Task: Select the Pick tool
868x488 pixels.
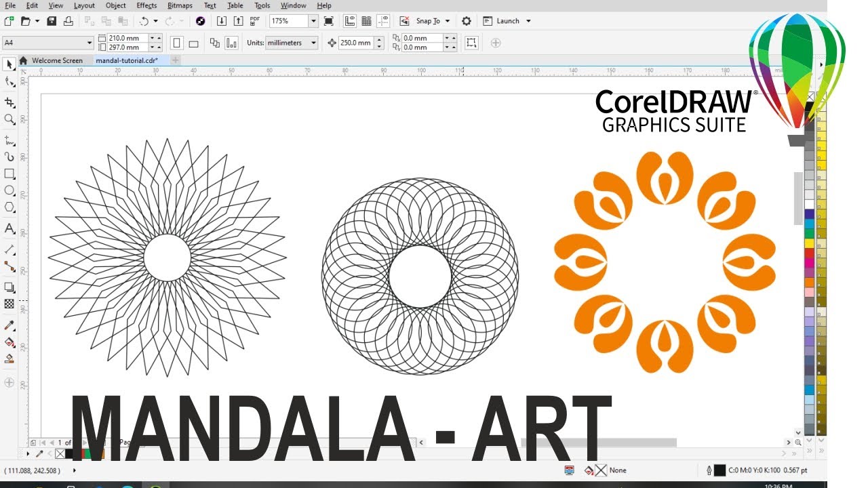Action: coord(9,64)
